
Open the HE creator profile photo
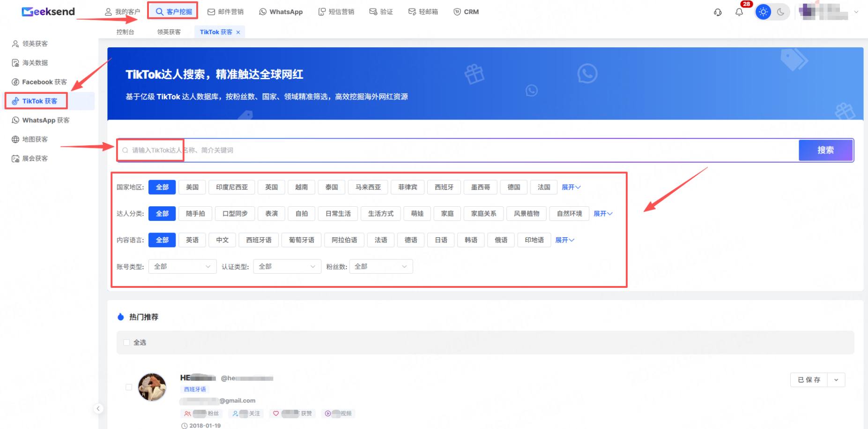pyautogui.click(x=152, y=387)
